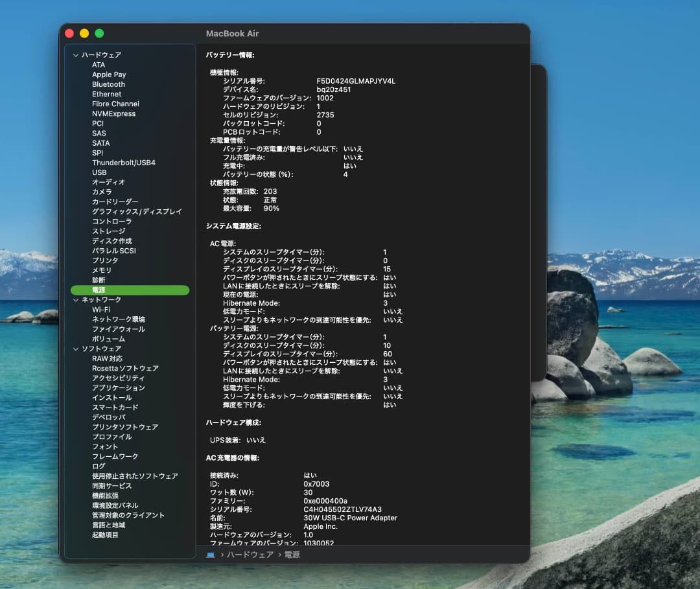700x589 pixels.
Task: Select ストレージ in the sidebar
Action: click(x=108, y=231)
